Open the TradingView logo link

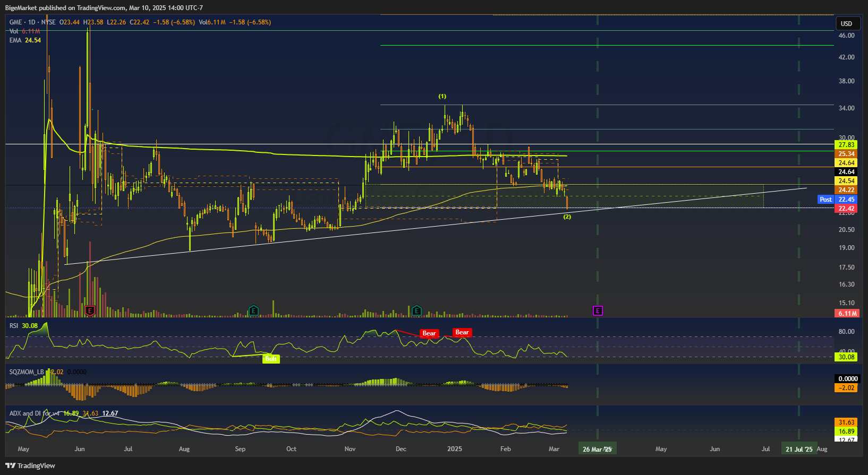(30, 465)
